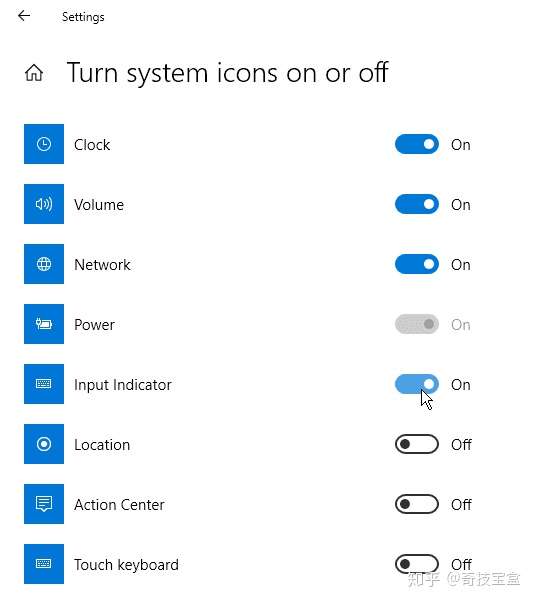Enable the Location toggle
This screenshot has height=602, width=534.
[x=417, y=444]
